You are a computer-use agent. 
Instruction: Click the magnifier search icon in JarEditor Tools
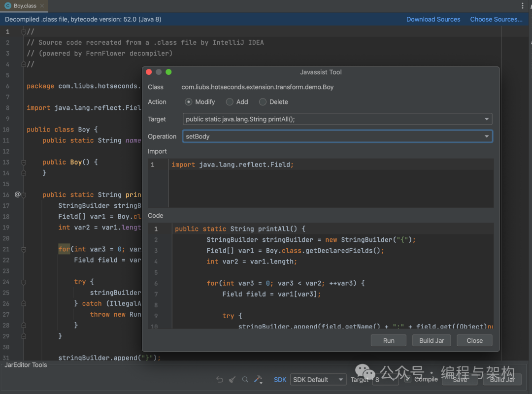245,379
